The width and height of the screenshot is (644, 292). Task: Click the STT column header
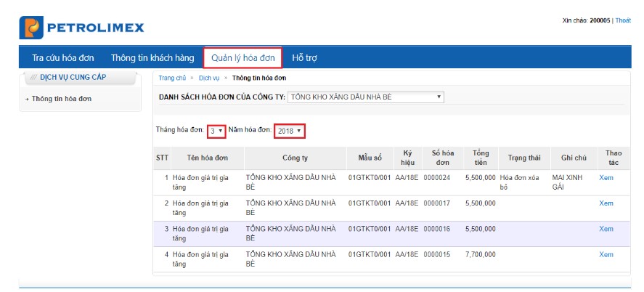162,158
